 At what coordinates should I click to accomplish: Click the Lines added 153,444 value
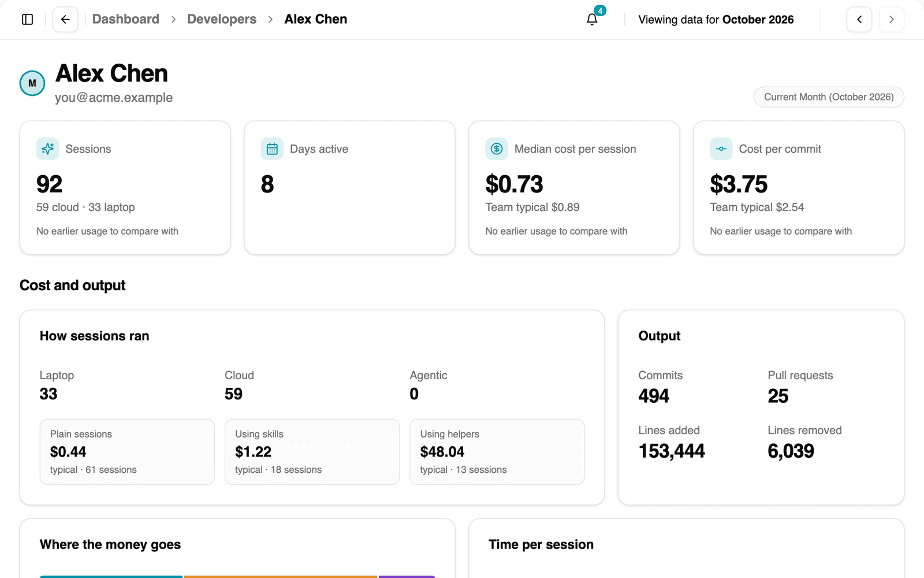pyautogui.click(x=672, y=451)
